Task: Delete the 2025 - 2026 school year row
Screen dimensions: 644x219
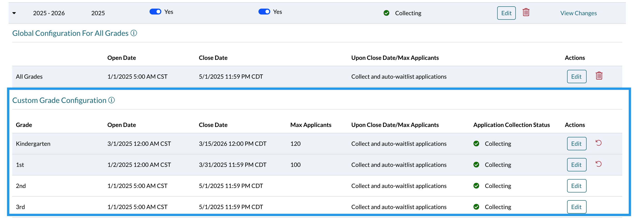Action: pyautogui.click(x=526, y=12)
